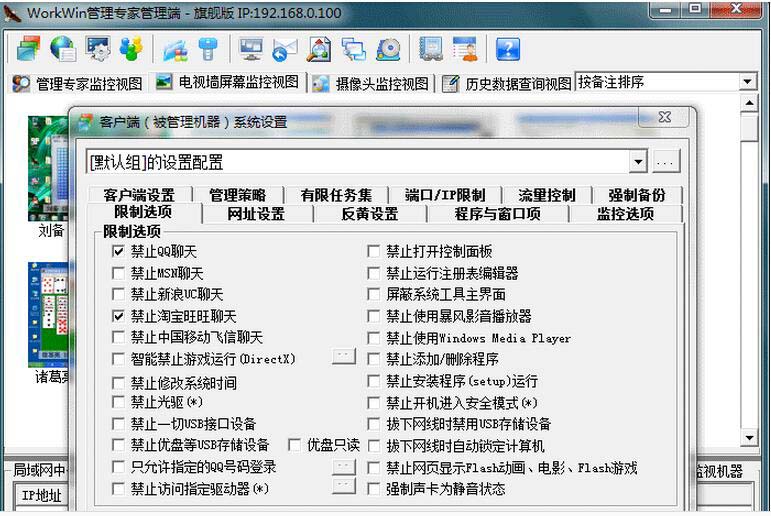The height and width of the screenshot is (516, 771).
Task: Switch to 管理专家监控视图 view
Action: [78, 84]
